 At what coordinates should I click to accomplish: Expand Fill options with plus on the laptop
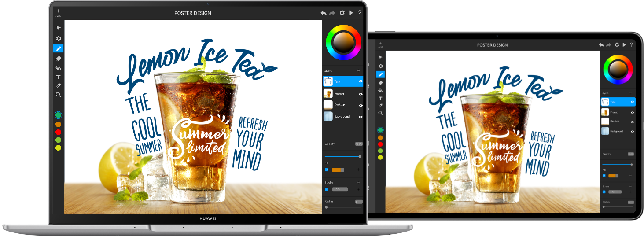(358, 170)
